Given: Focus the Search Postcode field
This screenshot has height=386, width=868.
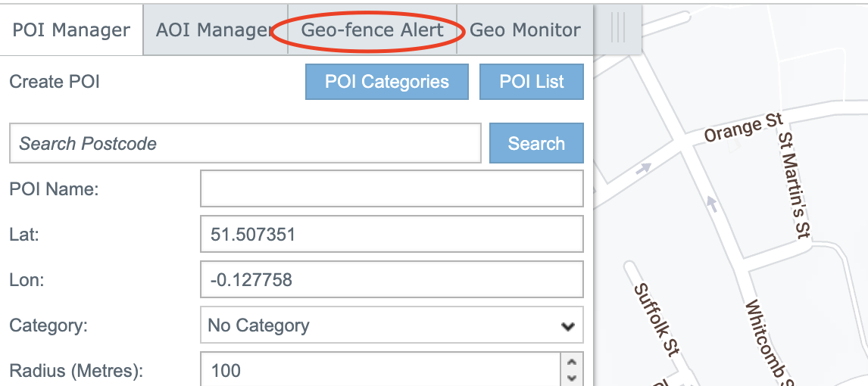Looking at the screenshot, I should point(245,144).
